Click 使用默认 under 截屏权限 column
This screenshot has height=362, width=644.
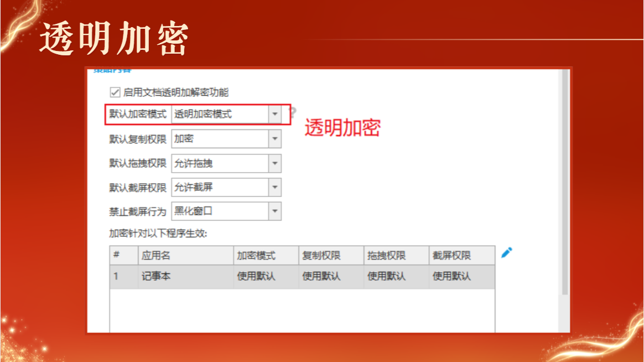tap(451, 277)
